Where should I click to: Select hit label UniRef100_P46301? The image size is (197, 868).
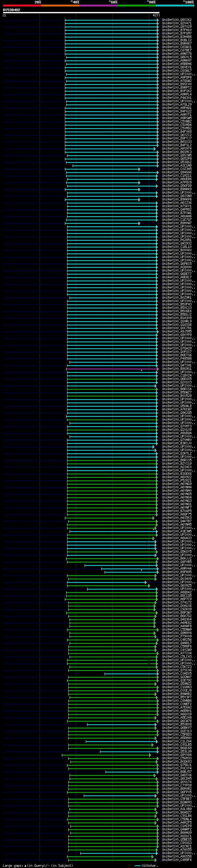tap(176, 98)
